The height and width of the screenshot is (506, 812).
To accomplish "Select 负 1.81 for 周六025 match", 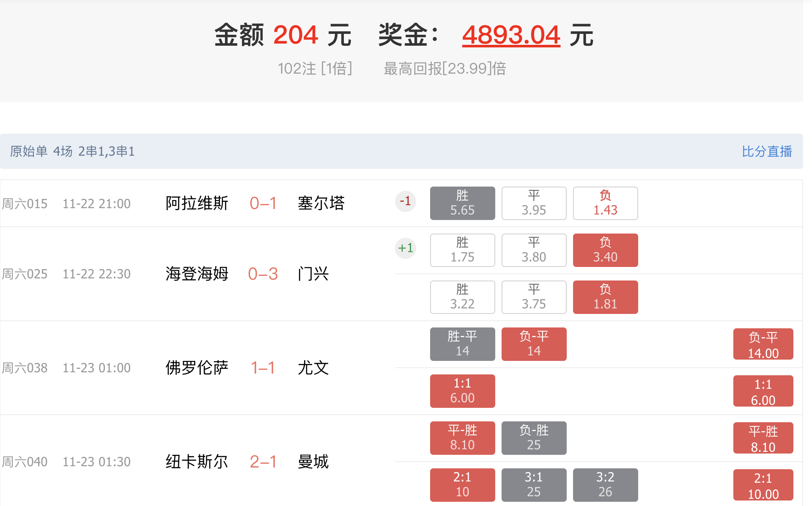I will click(x=605, y=297).
